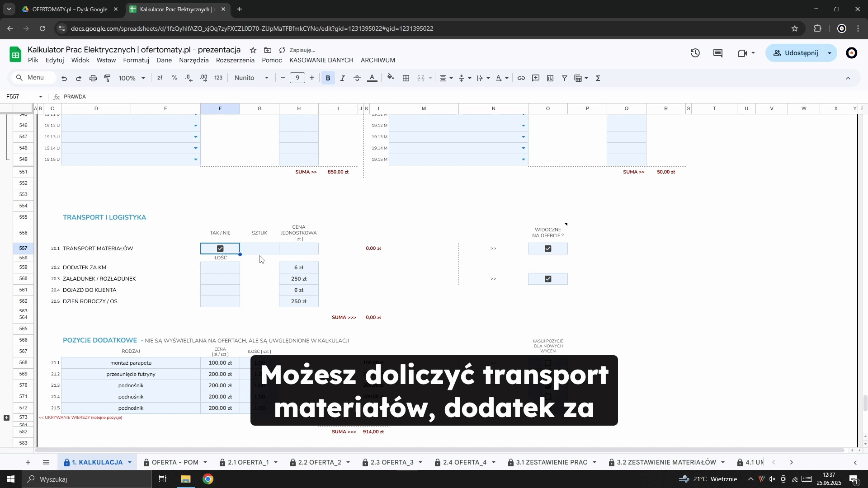Click the create filter icon
Screen dimensions: 868x488
click(x=565, y=78)
